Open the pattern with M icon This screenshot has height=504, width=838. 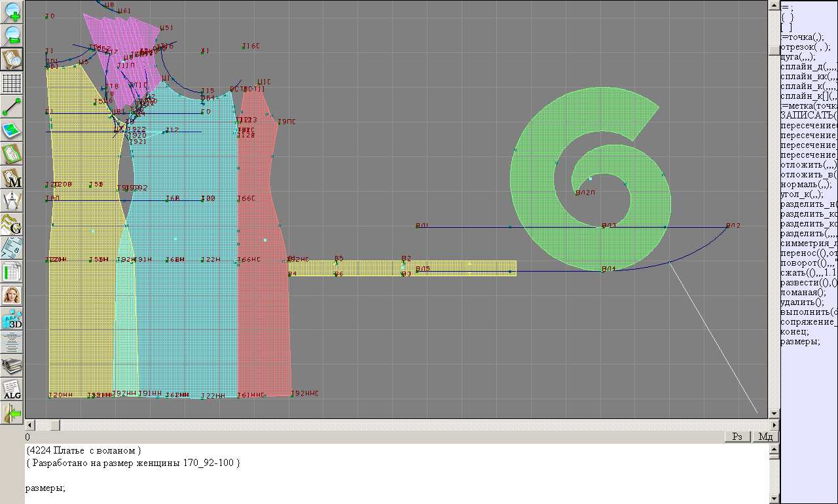click(12, 177)
